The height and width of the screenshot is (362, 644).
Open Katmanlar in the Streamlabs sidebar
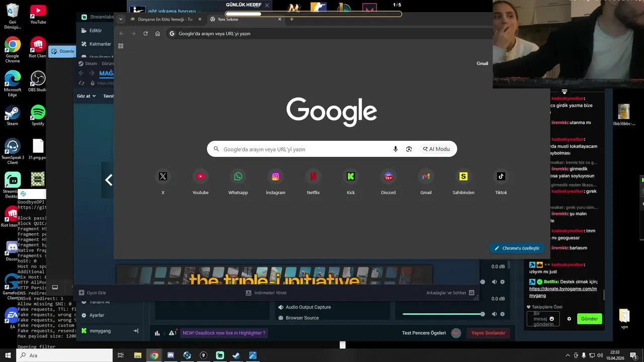[96, 44]
